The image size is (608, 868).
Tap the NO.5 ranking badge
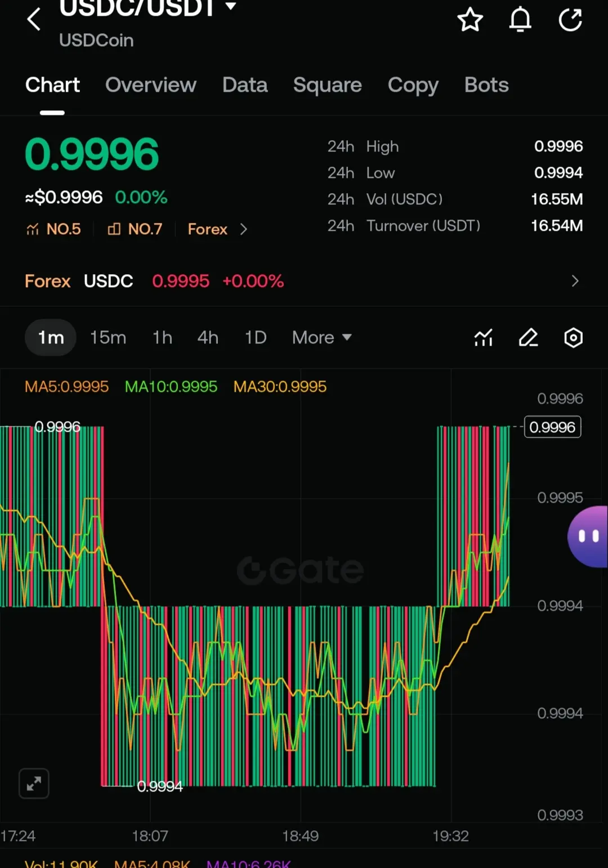pyautogui.click(x=53, y=229)
